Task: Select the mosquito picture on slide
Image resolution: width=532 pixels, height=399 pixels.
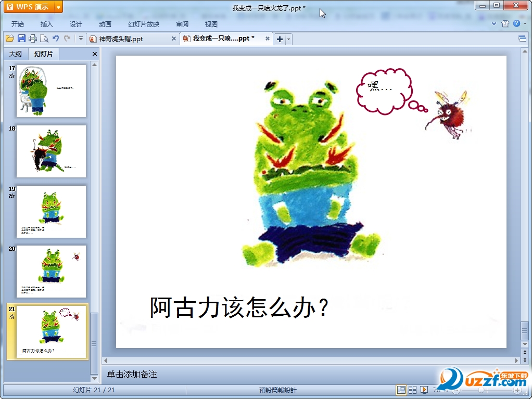Action: click(x=449, y=114)
